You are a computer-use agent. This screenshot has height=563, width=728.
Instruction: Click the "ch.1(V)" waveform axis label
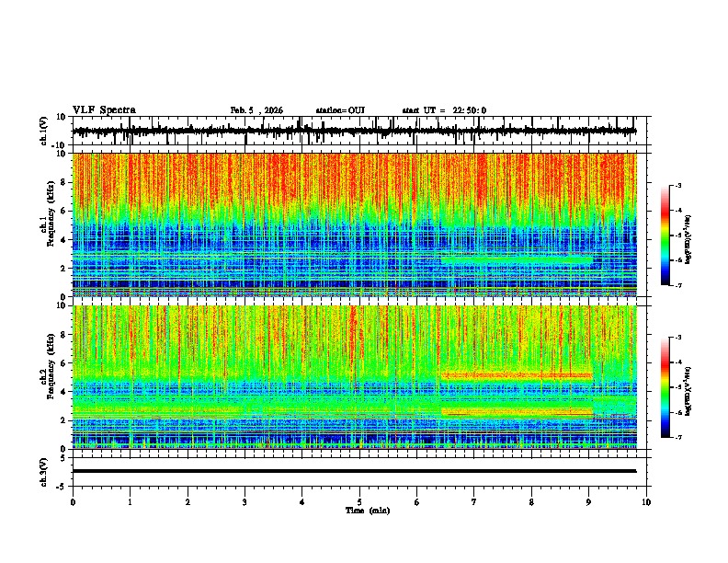44,131
